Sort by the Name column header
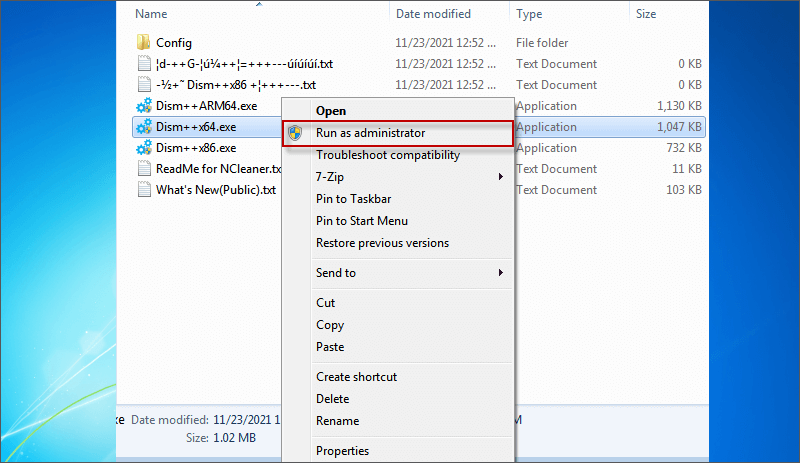Screen dimensions: 800x463 [151, 14]
